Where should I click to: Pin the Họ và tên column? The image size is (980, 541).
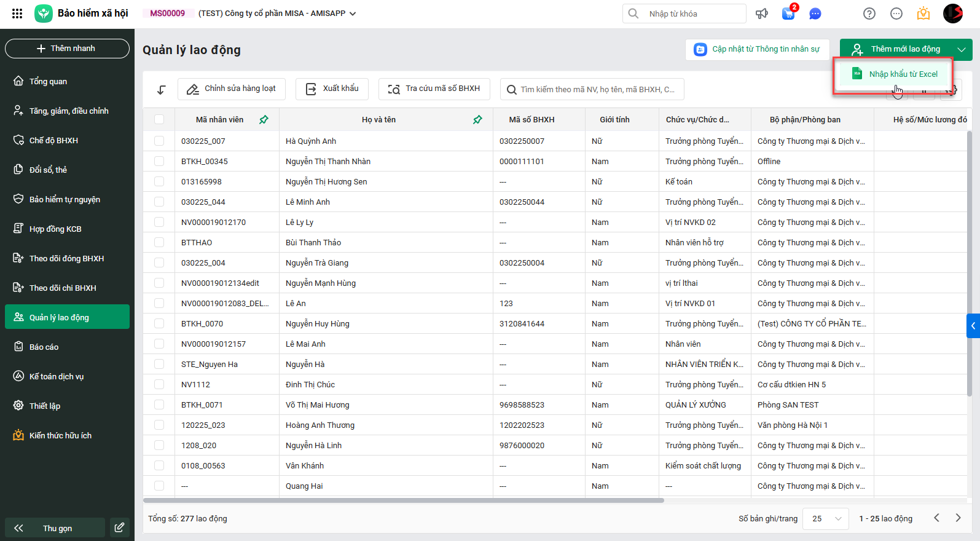coord(477,120)
